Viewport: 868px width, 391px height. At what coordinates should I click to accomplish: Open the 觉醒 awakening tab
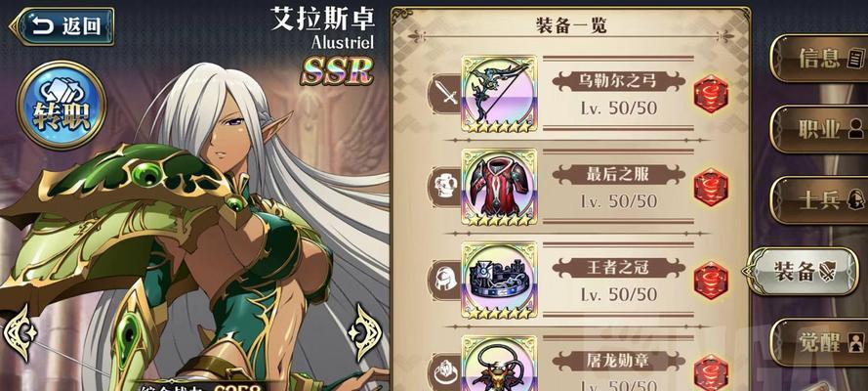[x=820, y=342]
